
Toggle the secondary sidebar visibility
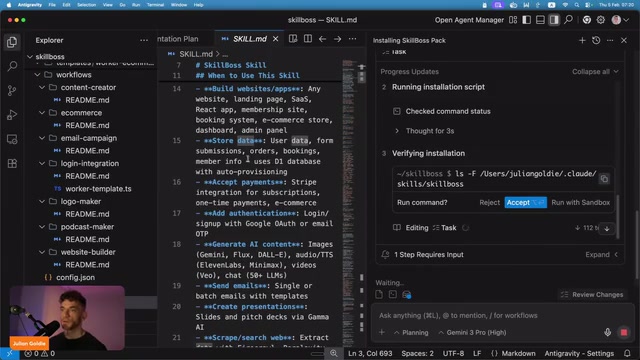click(x=553, y=20)
